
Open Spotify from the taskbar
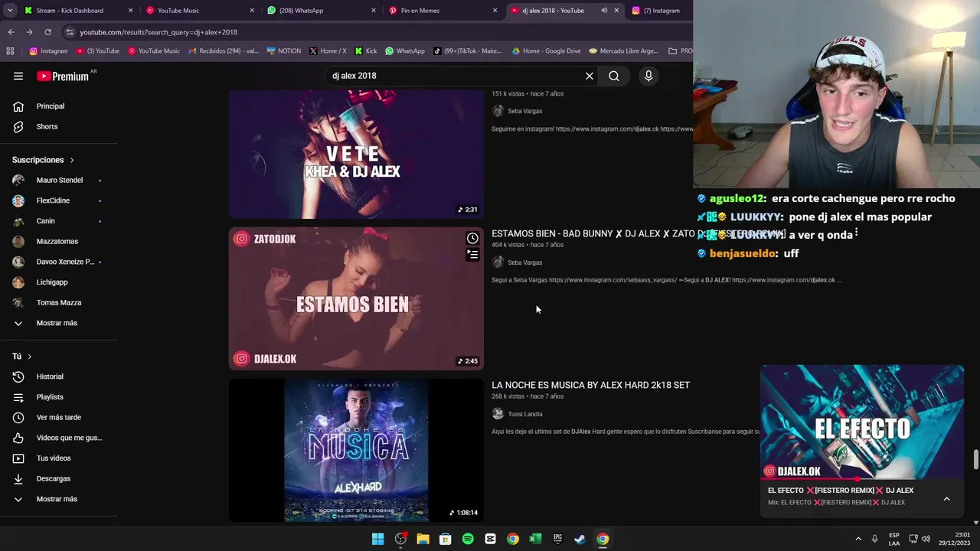click(468, 539)
